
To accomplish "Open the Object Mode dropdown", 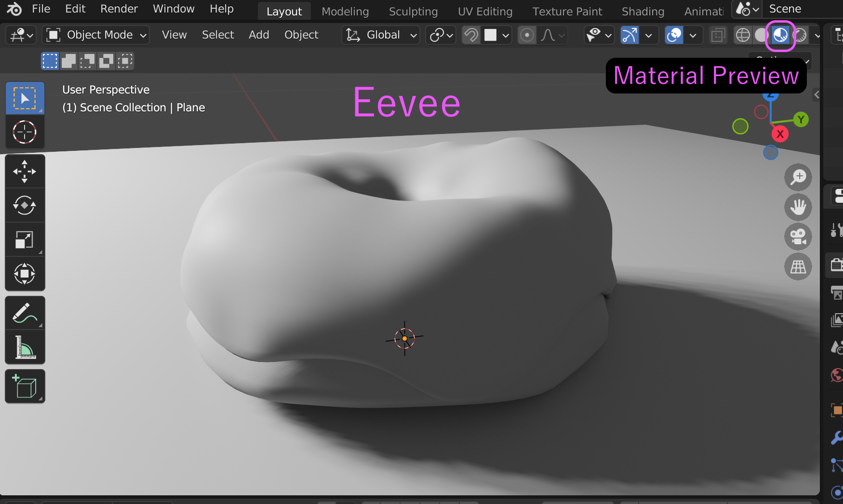I will click(x=96, y=35).
